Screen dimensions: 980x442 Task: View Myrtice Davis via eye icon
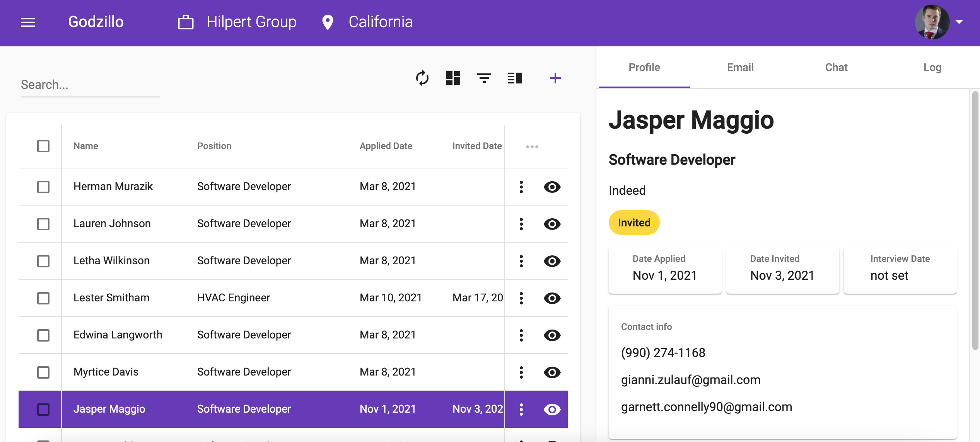[552, 372]
